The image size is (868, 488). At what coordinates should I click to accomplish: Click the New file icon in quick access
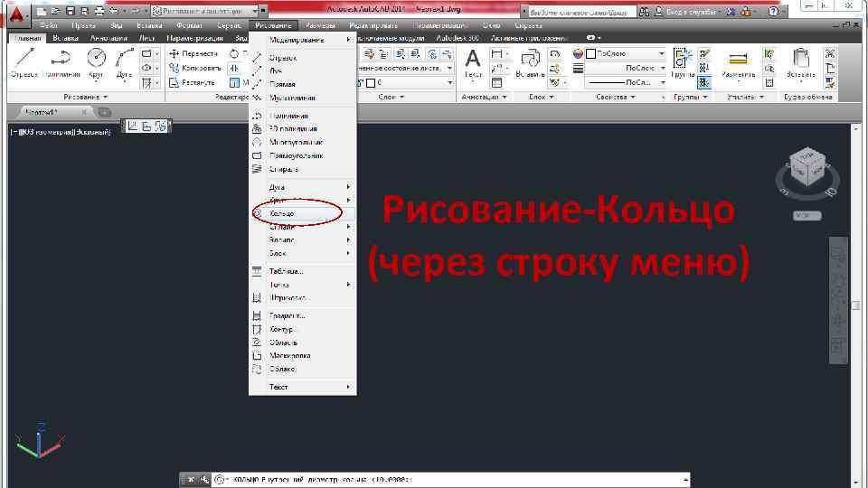42,11
